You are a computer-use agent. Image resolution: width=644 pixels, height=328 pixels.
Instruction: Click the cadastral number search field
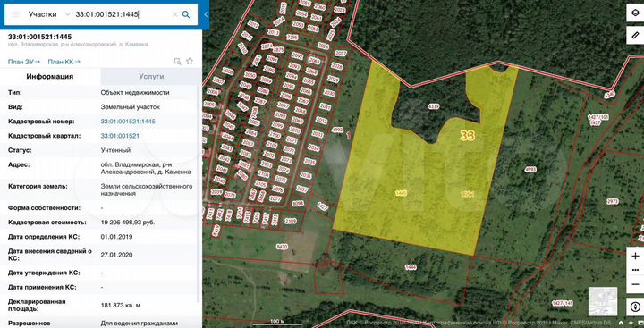[x=122, y=14]
